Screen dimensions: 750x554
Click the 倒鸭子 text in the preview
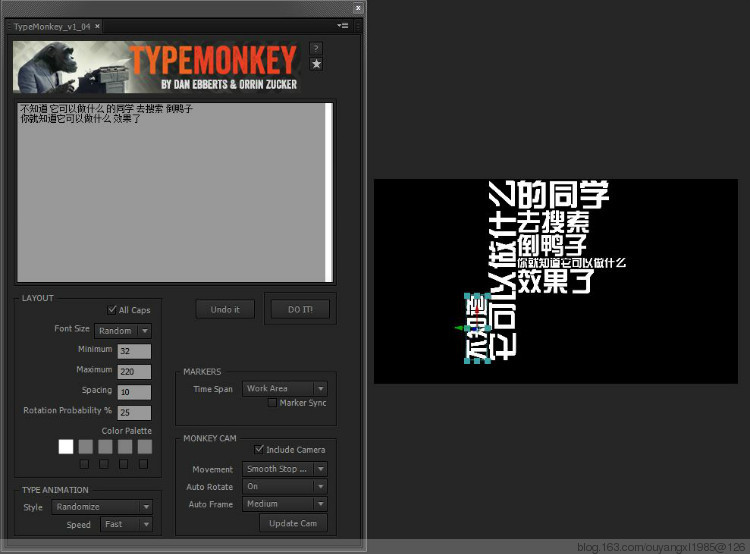(x=551, y=245)
